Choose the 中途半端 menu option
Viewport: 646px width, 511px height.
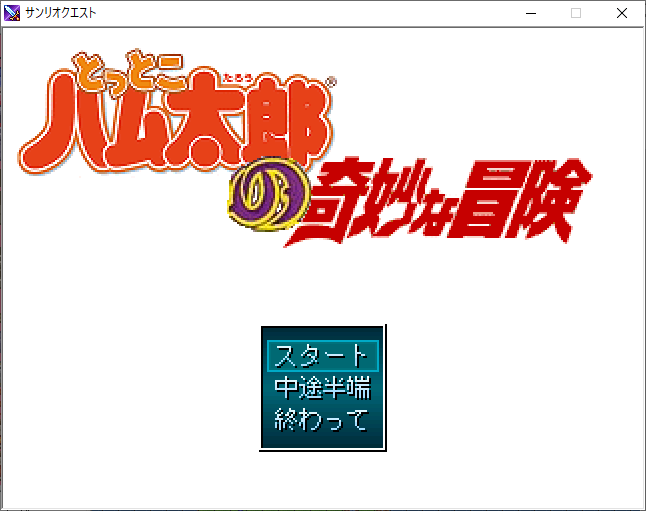323,388
